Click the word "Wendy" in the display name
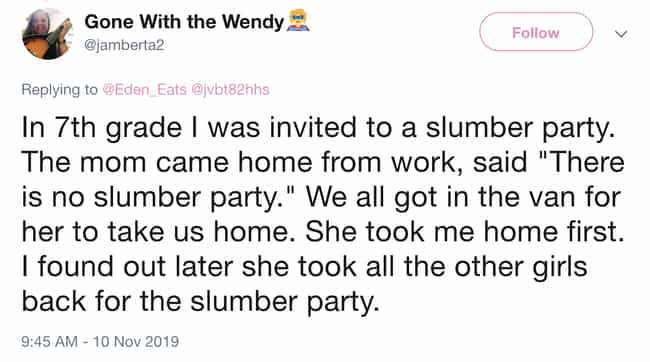Screen dimensions: 650x362 pos(253,22)
